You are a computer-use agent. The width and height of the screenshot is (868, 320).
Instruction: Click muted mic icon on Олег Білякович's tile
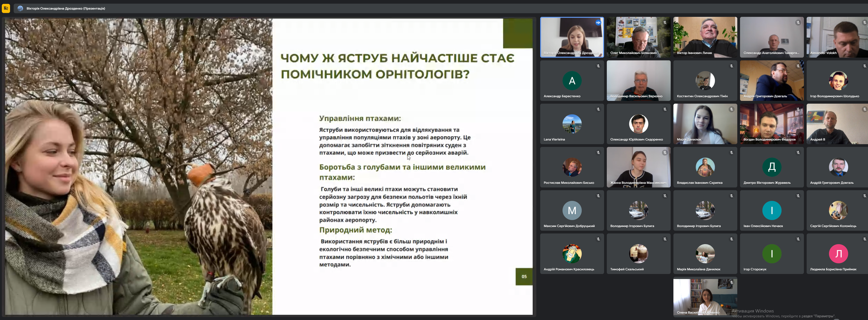tap(665, 23)
